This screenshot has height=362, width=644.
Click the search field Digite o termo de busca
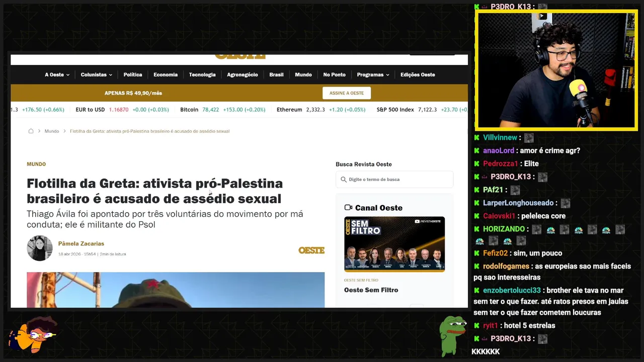394,179
